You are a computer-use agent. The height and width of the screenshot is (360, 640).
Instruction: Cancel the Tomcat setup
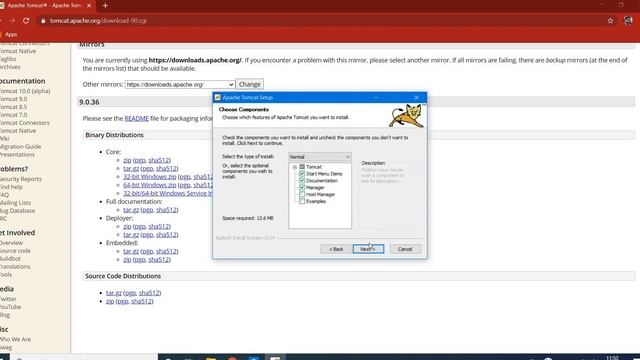point(405,249)
